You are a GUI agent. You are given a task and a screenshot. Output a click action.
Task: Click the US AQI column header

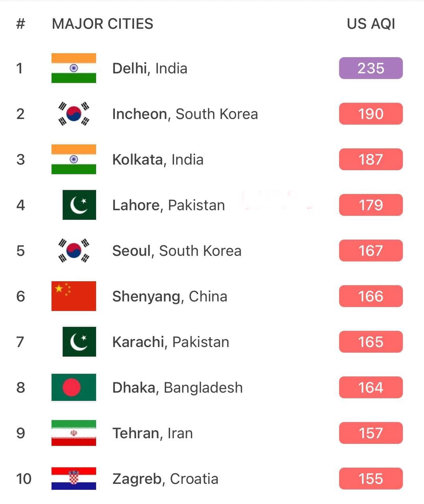(371, 24)
